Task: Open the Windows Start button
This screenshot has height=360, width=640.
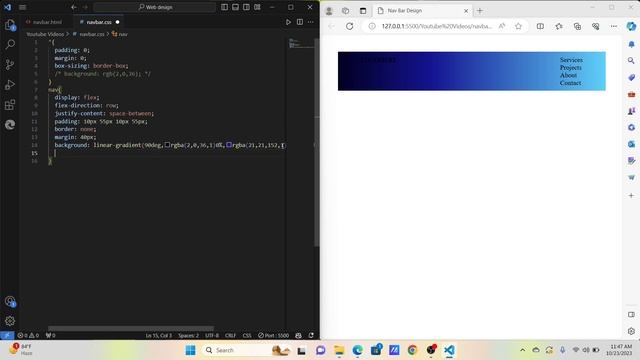Action: point(190,350)
